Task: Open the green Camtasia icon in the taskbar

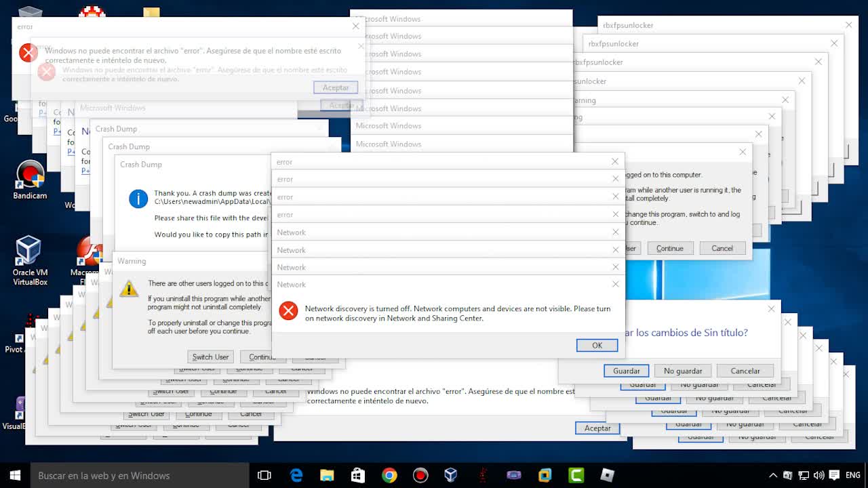Action: [576, 475]
